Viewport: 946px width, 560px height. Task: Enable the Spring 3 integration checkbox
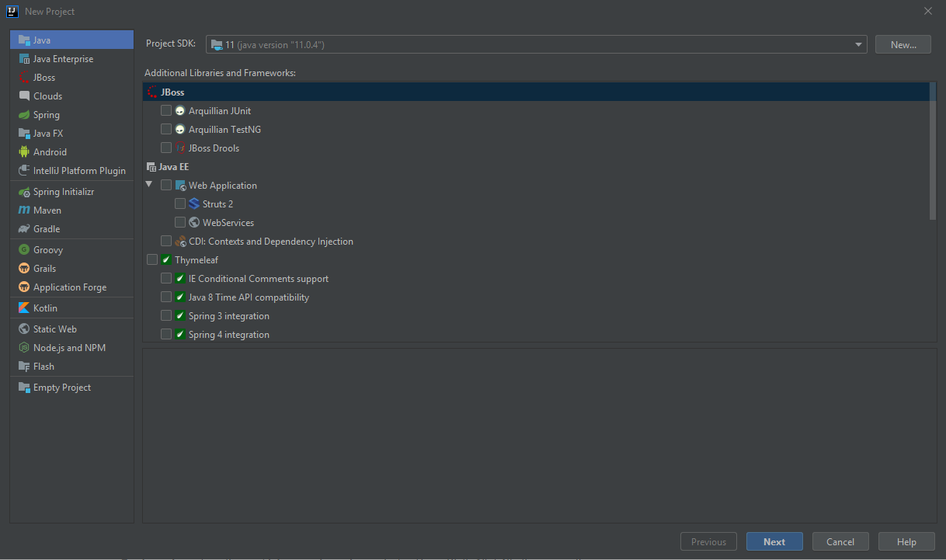click(166, 316)
